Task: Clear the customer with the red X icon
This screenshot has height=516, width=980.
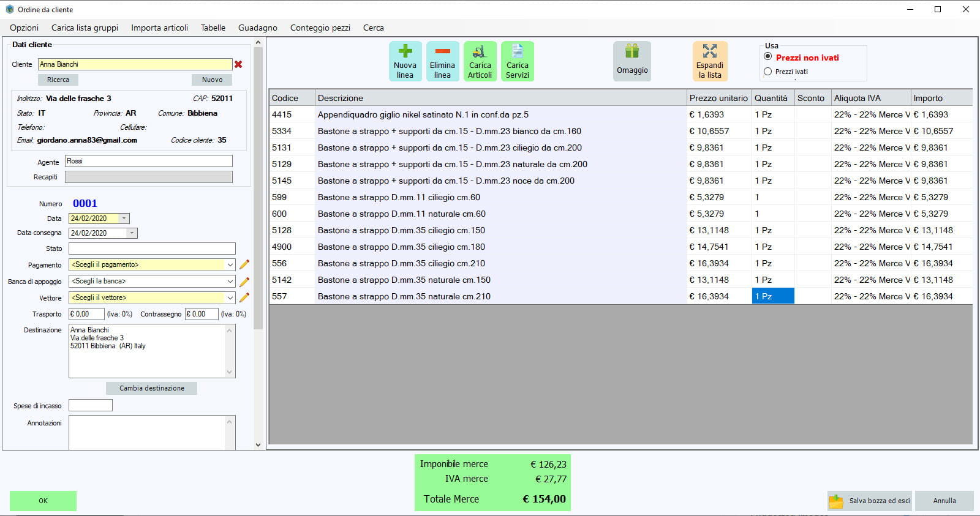Action: pyautogui.click(x=238, y=64)
